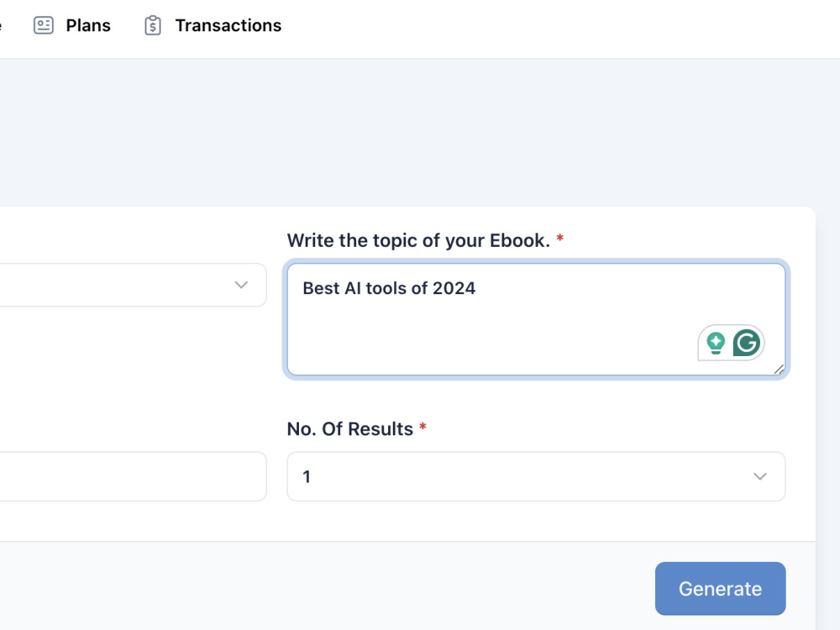The image size is (840, 630).
Task: Expand the No. Of Results dropdown chevron
Action: pyautogui.click(x=760, y=476)
